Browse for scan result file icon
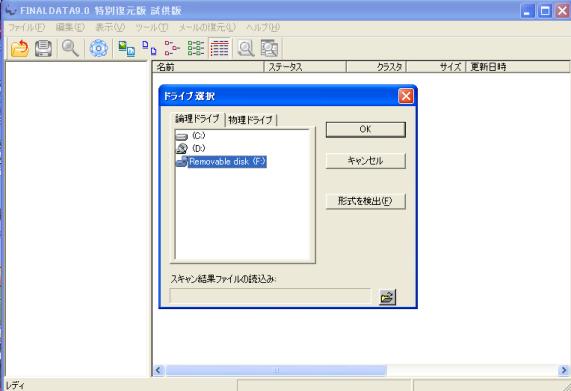The height and width of the screenshot is (391, 571). (x=387, y=297)
